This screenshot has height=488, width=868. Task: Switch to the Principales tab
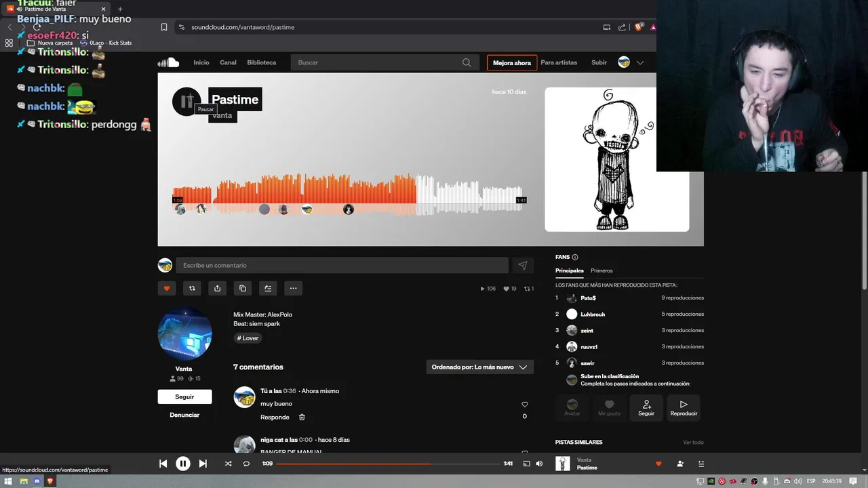tap(570, 270)
